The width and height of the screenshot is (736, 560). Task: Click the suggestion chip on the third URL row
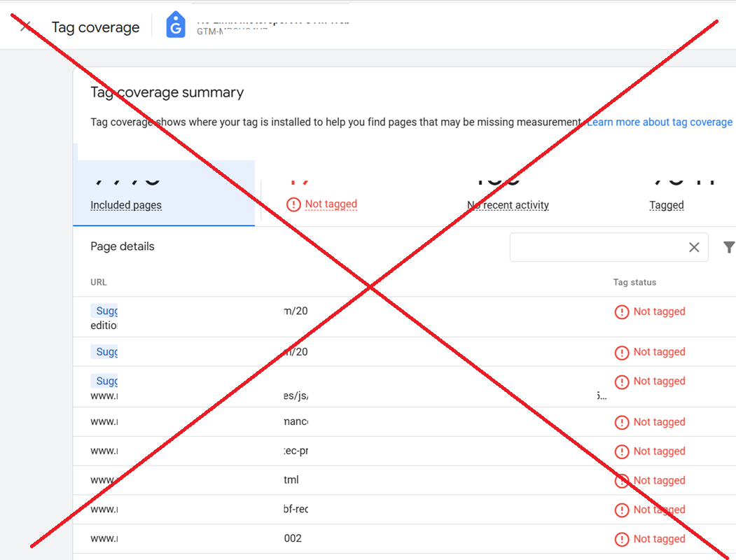(x=105, y=380)
